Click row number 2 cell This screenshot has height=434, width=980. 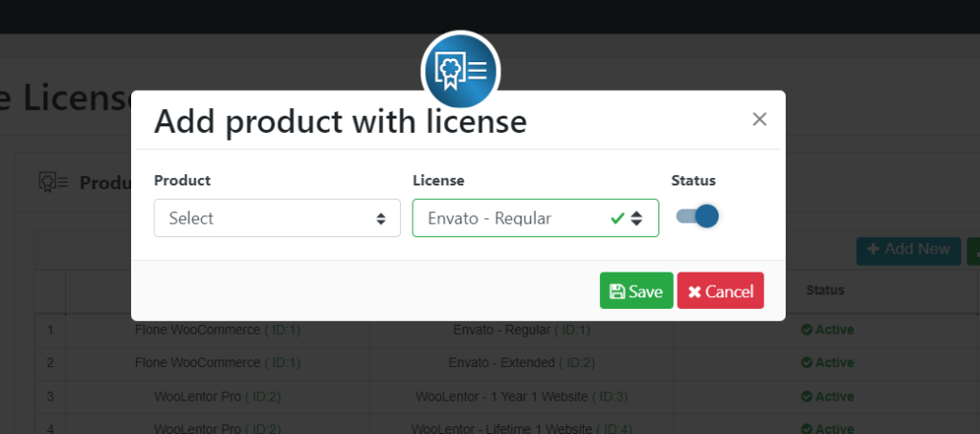click(51, 363)
